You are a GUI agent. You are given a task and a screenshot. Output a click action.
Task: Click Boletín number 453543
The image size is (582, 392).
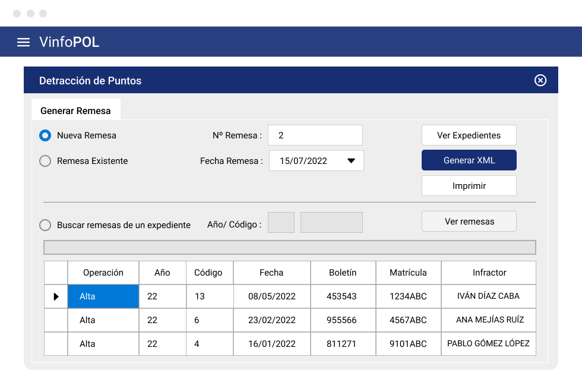[x=343, y=296]
